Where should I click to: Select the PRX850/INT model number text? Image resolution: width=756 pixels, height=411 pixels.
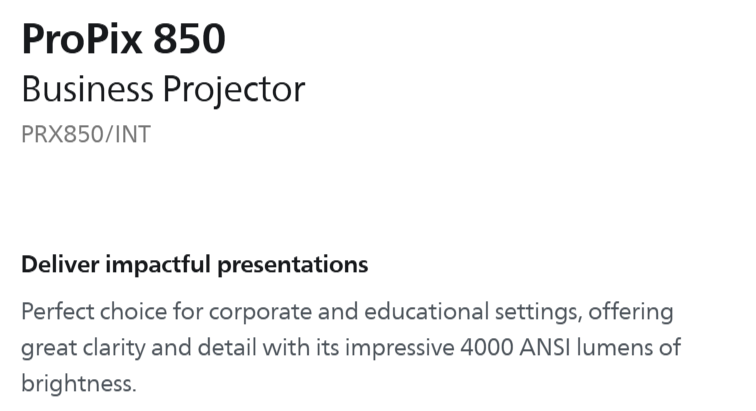click(86, 135)
